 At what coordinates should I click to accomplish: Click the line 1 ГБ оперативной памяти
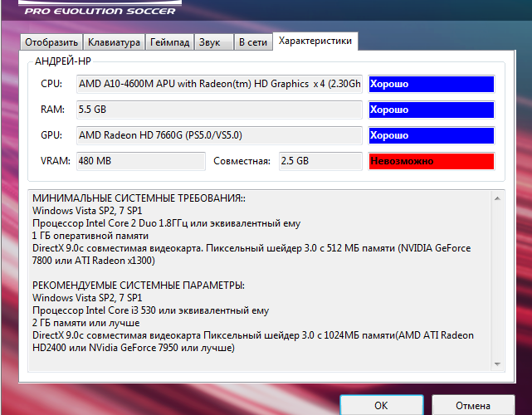pos(90,236)
